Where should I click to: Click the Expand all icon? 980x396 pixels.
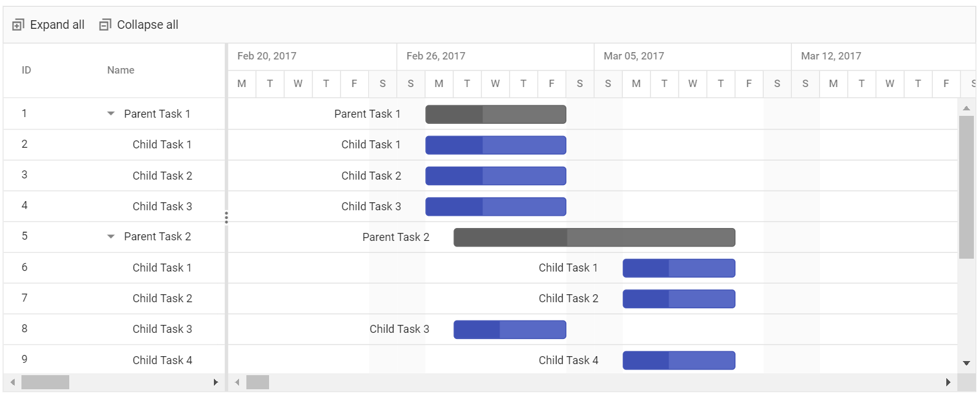18,25
